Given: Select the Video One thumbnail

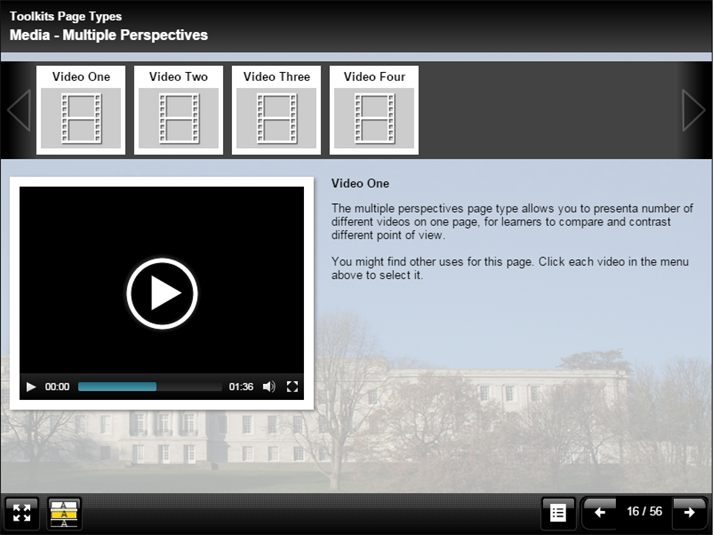Looking at the screenshot, I should click(x=81, y=110).
